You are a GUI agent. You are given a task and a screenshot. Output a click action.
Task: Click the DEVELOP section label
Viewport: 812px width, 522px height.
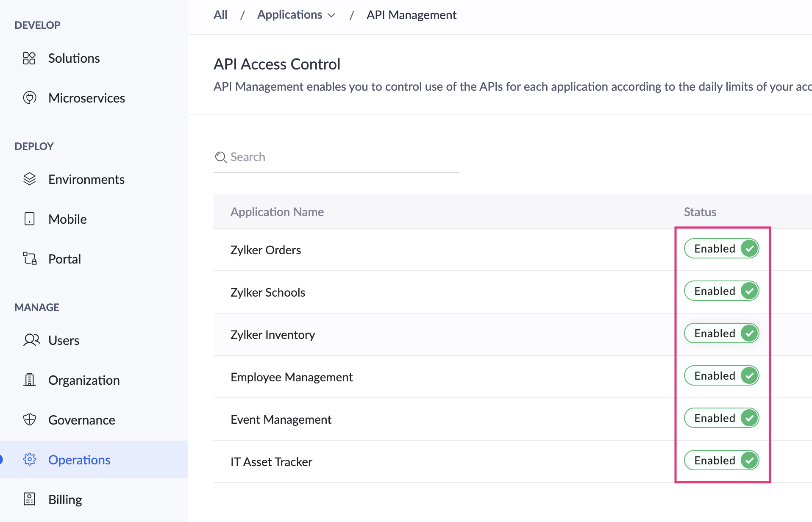point(37,25)
